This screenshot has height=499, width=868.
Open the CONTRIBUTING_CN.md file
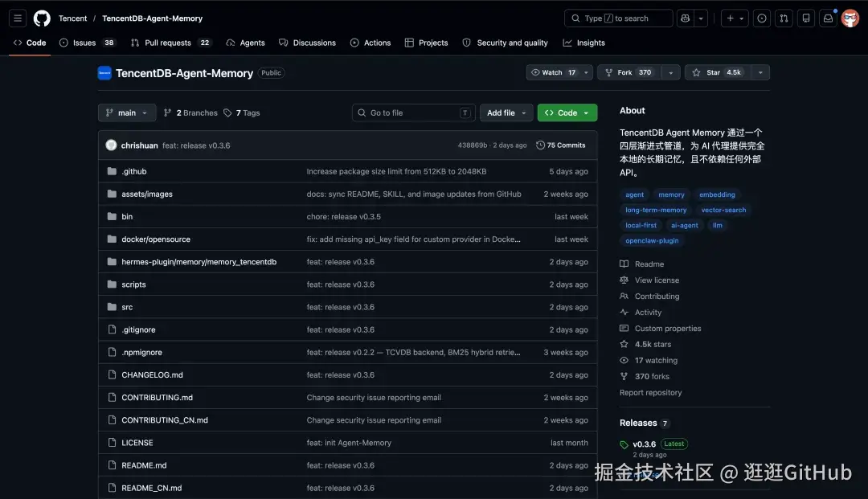point(165,420)
